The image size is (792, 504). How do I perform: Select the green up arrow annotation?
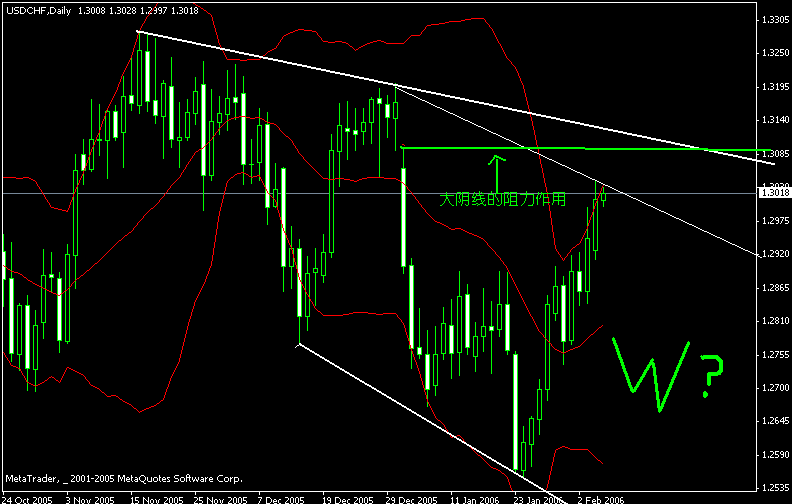coord(497,174)
